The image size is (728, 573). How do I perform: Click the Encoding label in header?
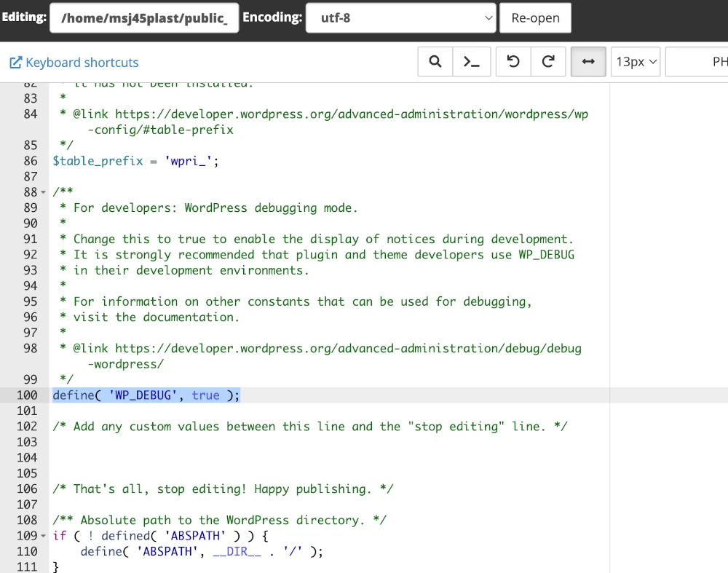272,17
